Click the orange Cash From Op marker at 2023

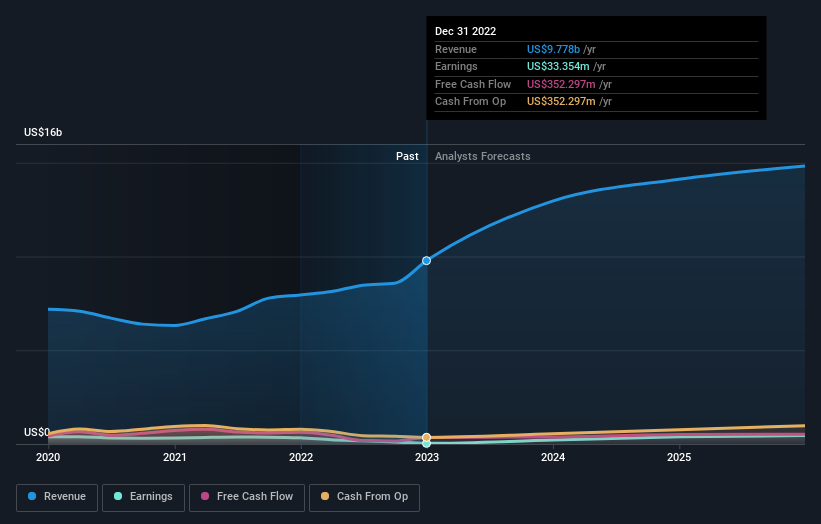pos(427,438)
